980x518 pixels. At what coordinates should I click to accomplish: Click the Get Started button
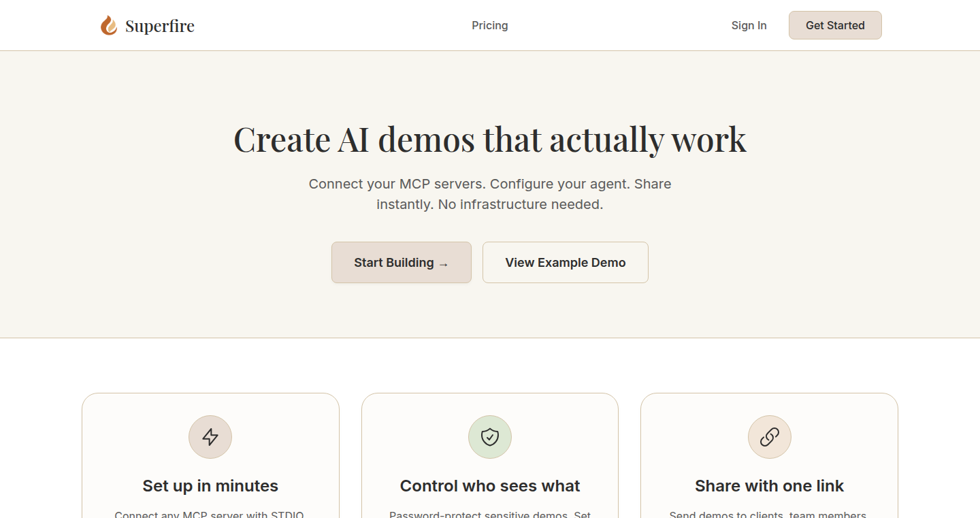[x=835, y=25]
